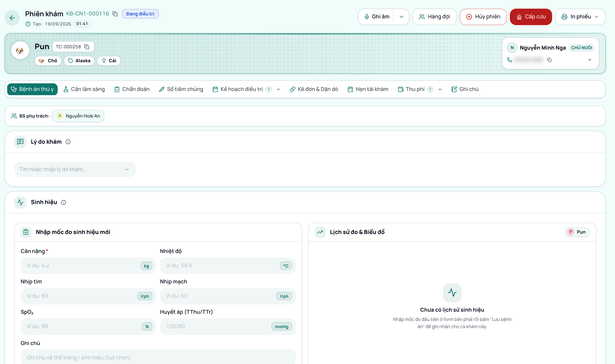The width and height of the screenshot is (615, 364).
Task: Cancel session with Hủy phiên
Action: pyautogui.click(x=483, y=17)
